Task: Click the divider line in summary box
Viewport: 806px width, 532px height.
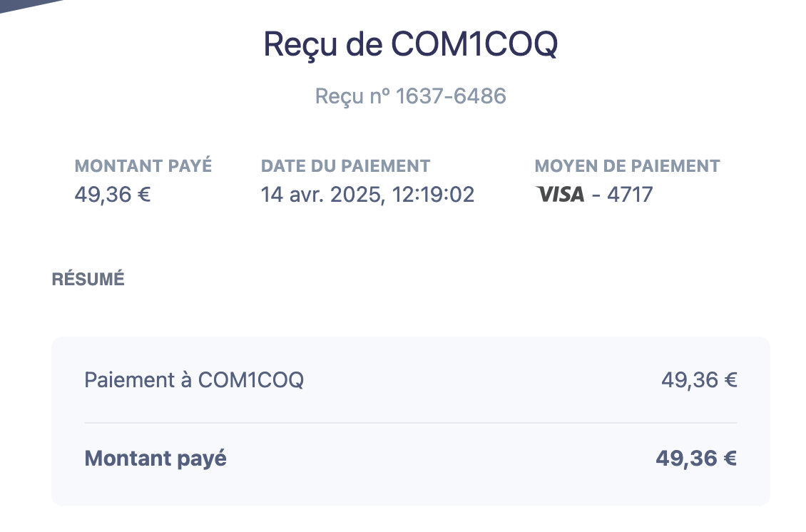Action: (x=411, y=423)
